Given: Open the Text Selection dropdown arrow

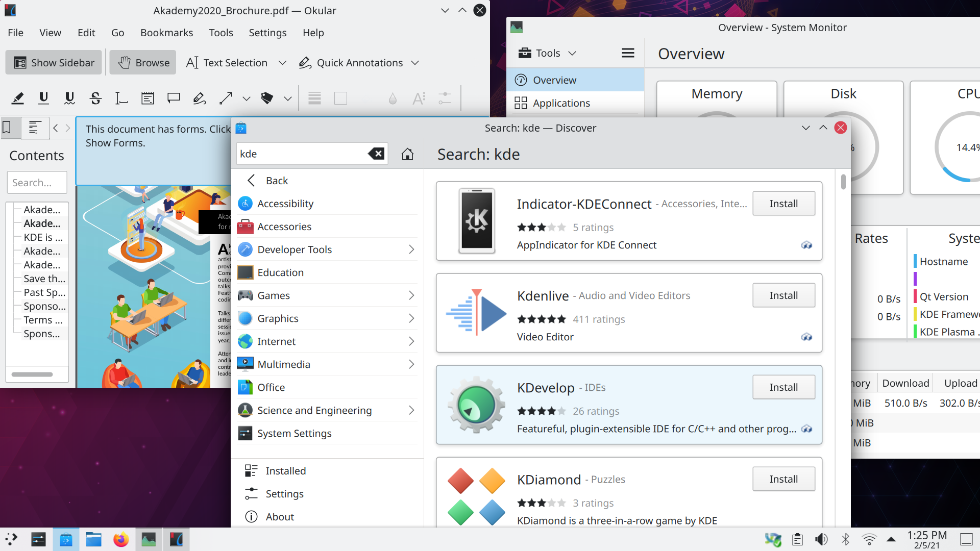Looking at the screenshot, I should click(282, 63).
